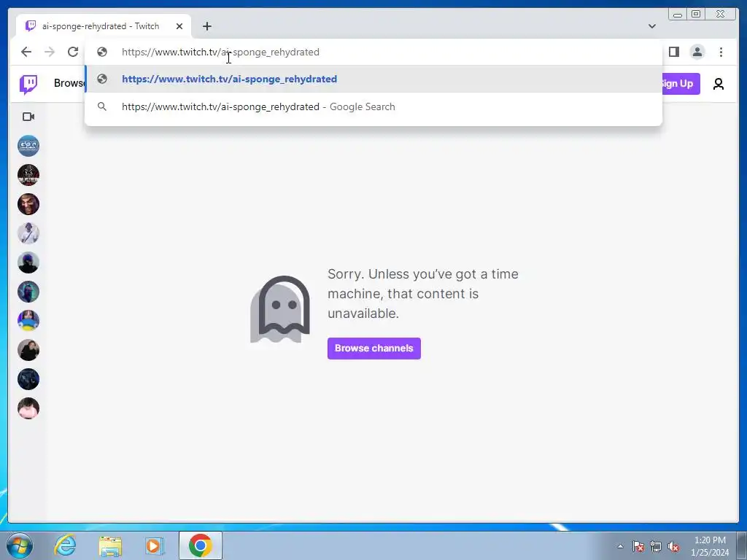The height and width of the screenshot is (560, 747).
Task: Go back with the browser back arrow
Action: point(26,52)
